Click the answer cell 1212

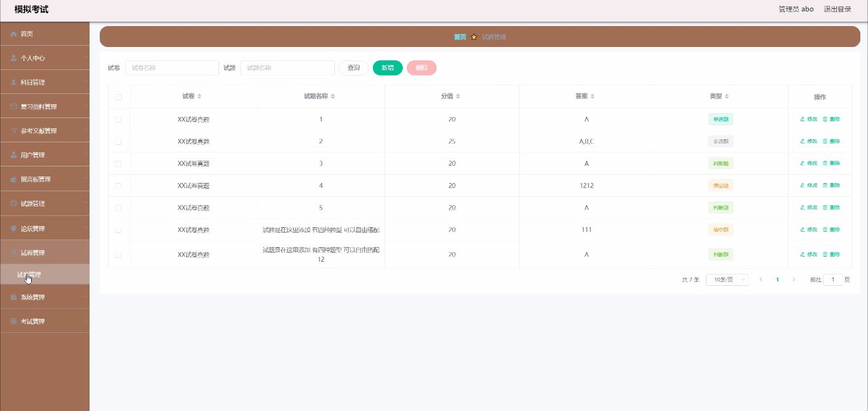tap(587, 185)
